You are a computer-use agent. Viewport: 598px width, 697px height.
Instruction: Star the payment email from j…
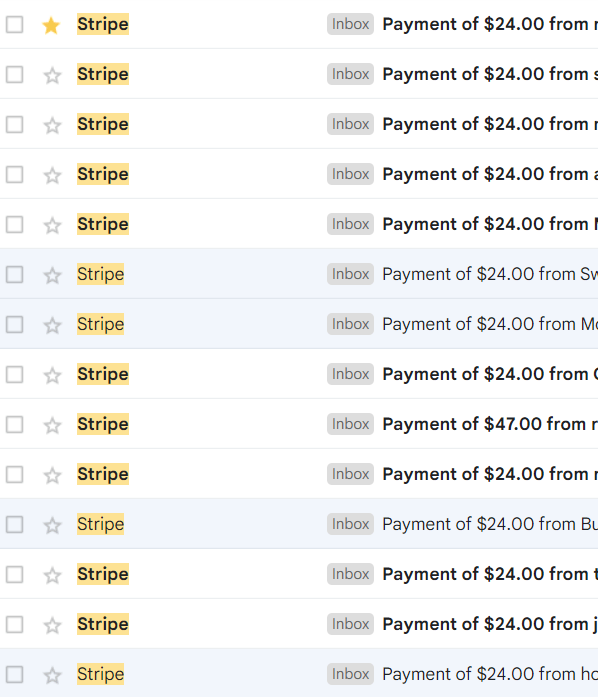pyautogui.click(x=52, y=625)
